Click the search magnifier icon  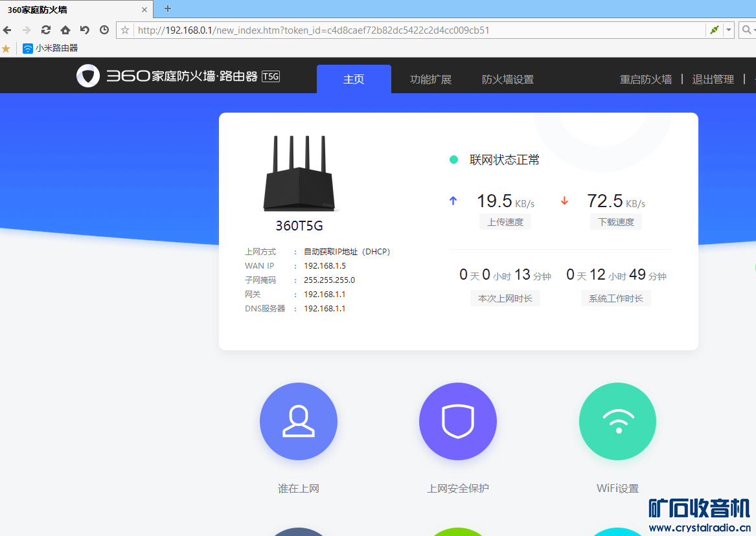click(x=746, y=30)
